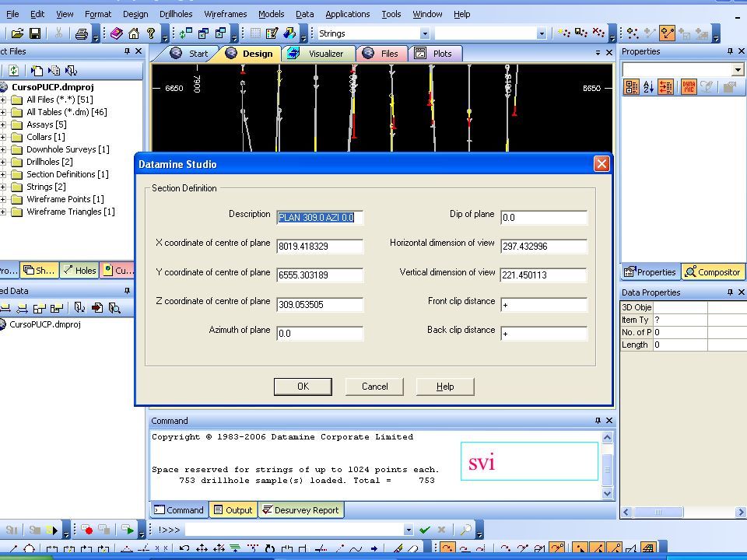Click the new points icon with yellow star
The height and width of the screenshot is (560, 747).
[x=564, y=33]
